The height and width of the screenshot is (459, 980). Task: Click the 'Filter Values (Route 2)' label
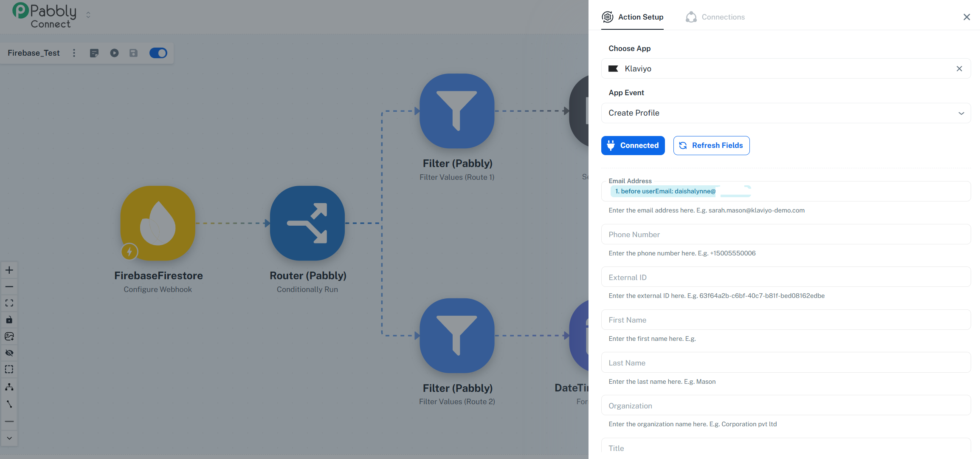point(457,402)
